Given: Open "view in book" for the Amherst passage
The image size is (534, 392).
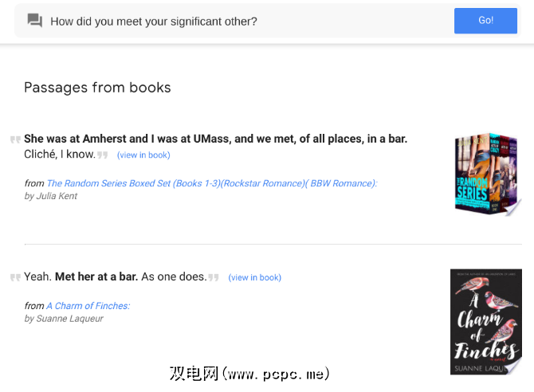Looking at the screenshot, I should pyautogui.click(x=143, y=155).
